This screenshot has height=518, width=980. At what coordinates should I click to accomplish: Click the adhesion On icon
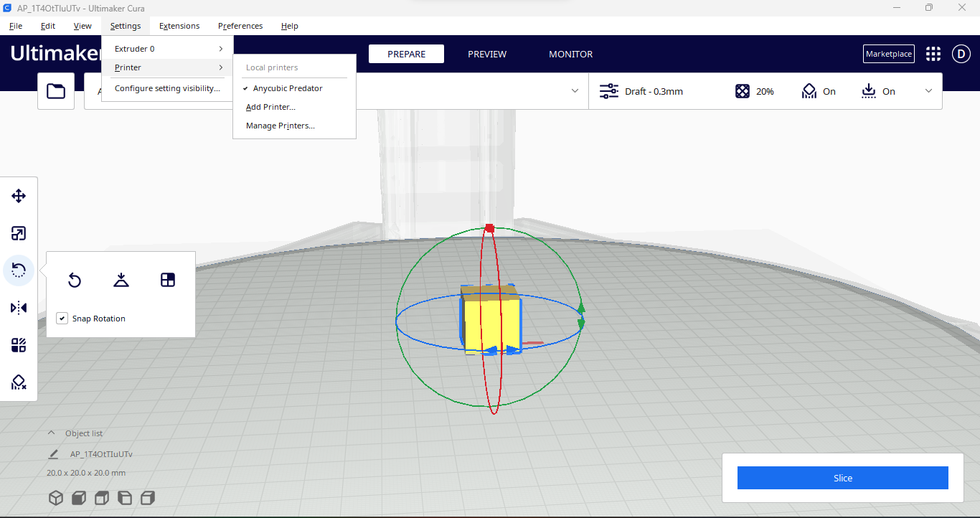point(869,91)
